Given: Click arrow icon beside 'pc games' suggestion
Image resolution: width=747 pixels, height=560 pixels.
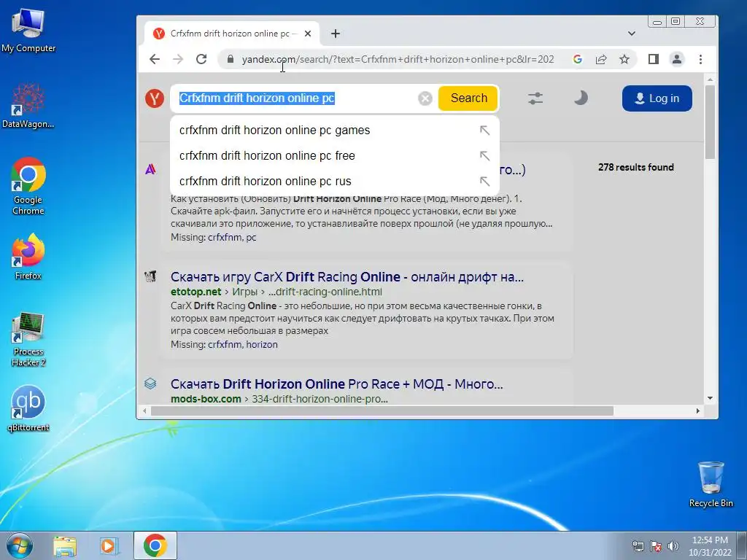Looking at the screenshot, I should click(x=484, y=130).
